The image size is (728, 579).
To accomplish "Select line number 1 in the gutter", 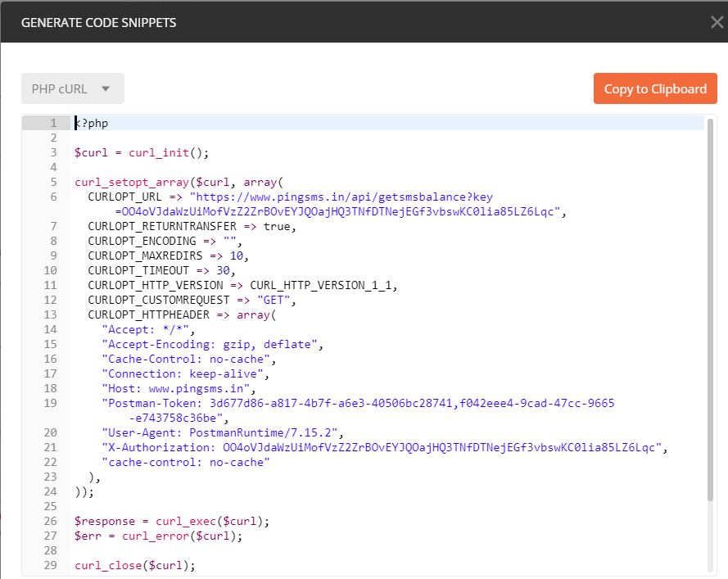I will tap(53, 123).
